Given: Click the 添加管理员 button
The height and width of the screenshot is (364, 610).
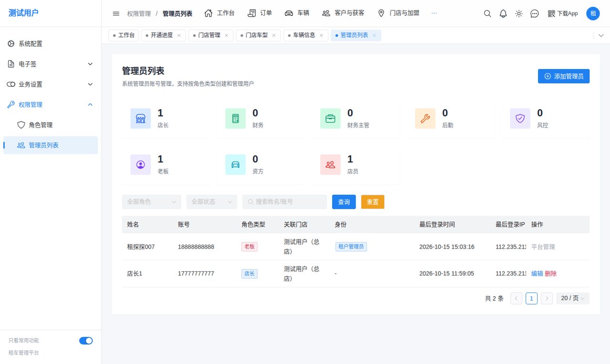Looking at the screenshot, I should coord(564,76).
